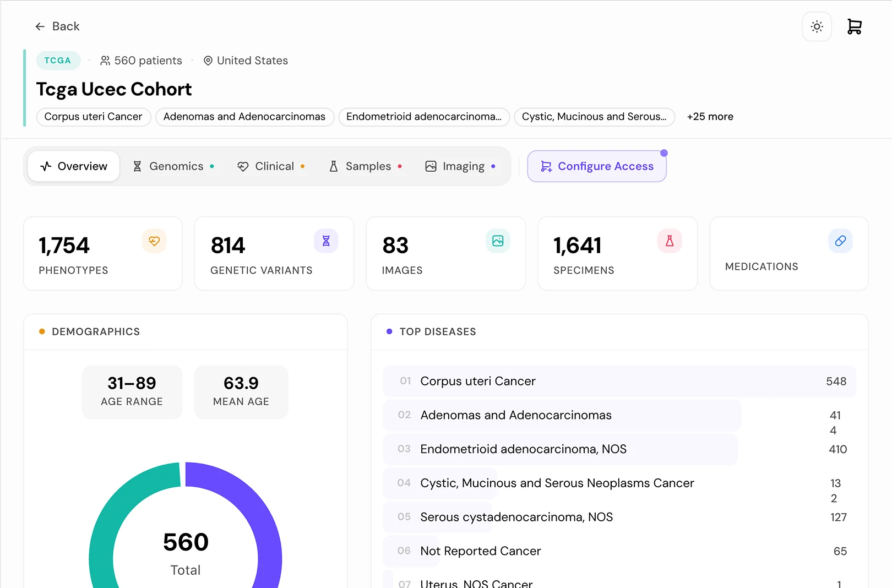Screen dimensions: 892x588
Task: Click the Clinical tab heart icon
Action: [x=243, y=166]
